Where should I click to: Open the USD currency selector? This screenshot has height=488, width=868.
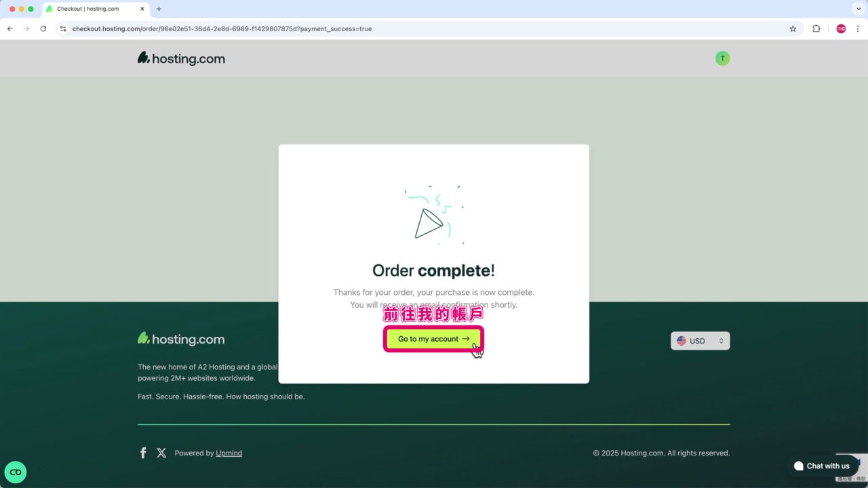coord(700,340)
